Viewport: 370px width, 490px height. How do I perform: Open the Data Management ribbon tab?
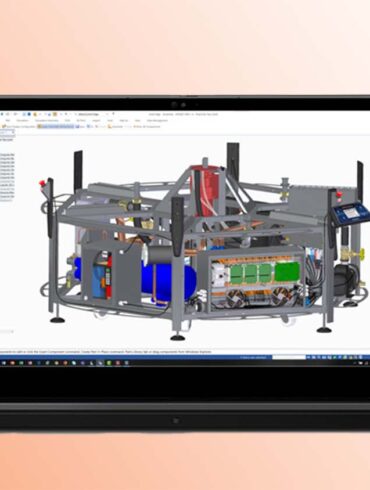[157, 120]
